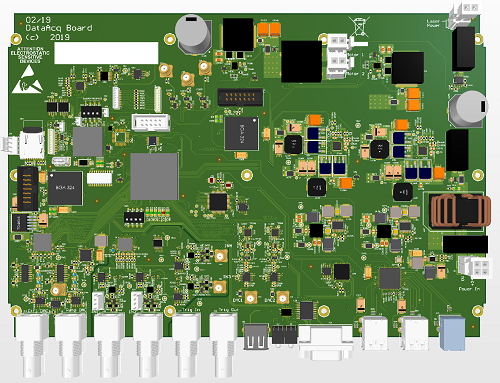500x383 pixels.
Task: Click the DAC2 silkscreen label
Action: pos(269,300)
